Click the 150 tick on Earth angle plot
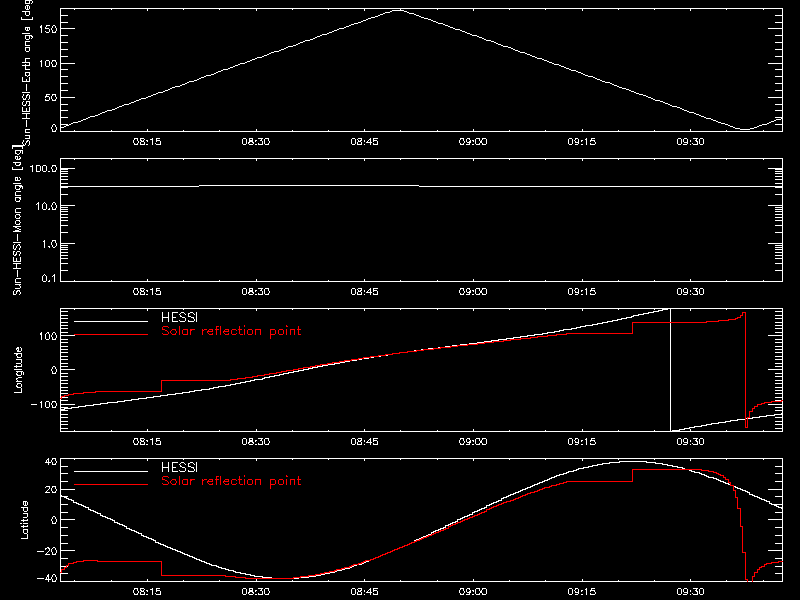 48,30
